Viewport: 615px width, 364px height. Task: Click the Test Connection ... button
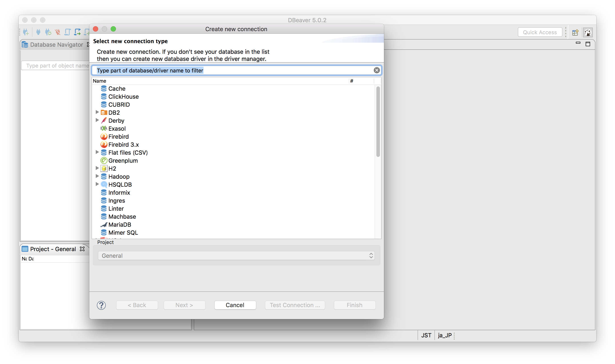tap(295, 305)
